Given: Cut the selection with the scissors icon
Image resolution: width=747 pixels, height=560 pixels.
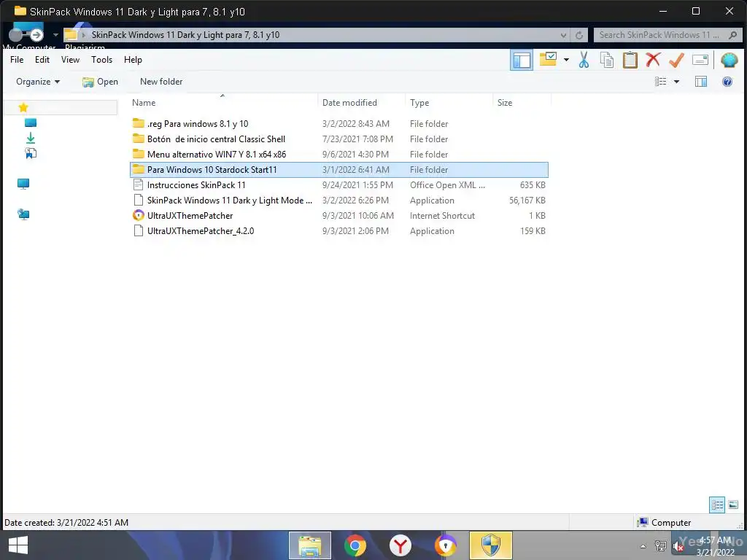Looking at the screenshot, I should [584, 60].
